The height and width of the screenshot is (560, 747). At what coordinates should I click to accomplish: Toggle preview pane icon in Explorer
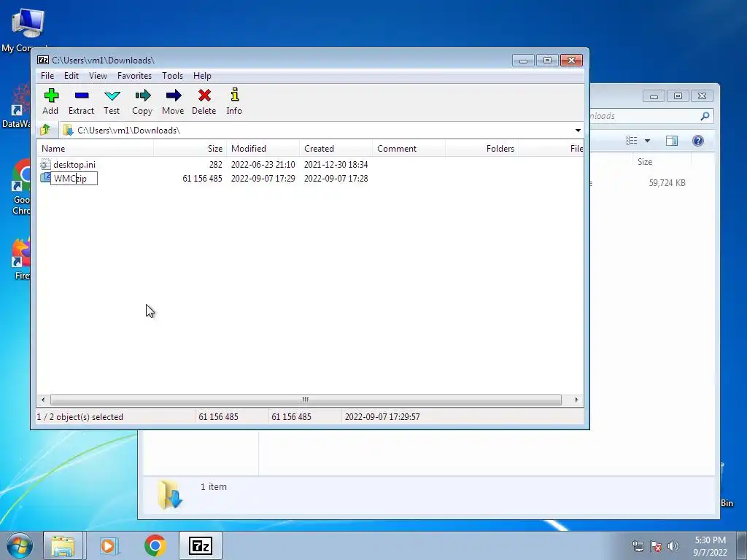click(672, 141)
